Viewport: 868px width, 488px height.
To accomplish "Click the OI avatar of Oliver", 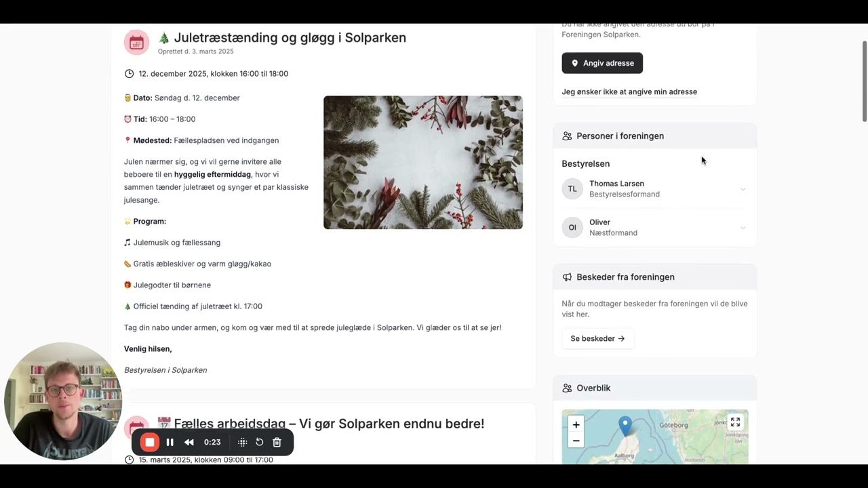I will pyautogui.click(x=572, y=228).
